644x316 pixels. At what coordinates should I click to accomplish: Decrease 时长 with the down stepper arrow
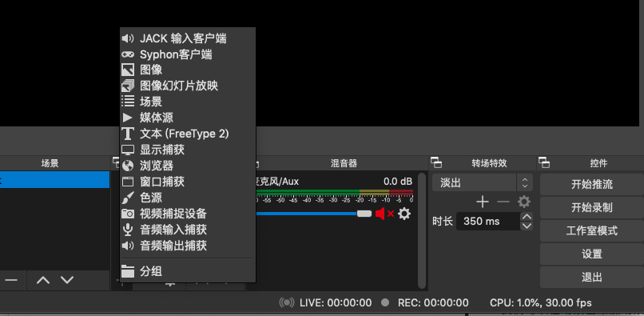(x=527, y=226)
